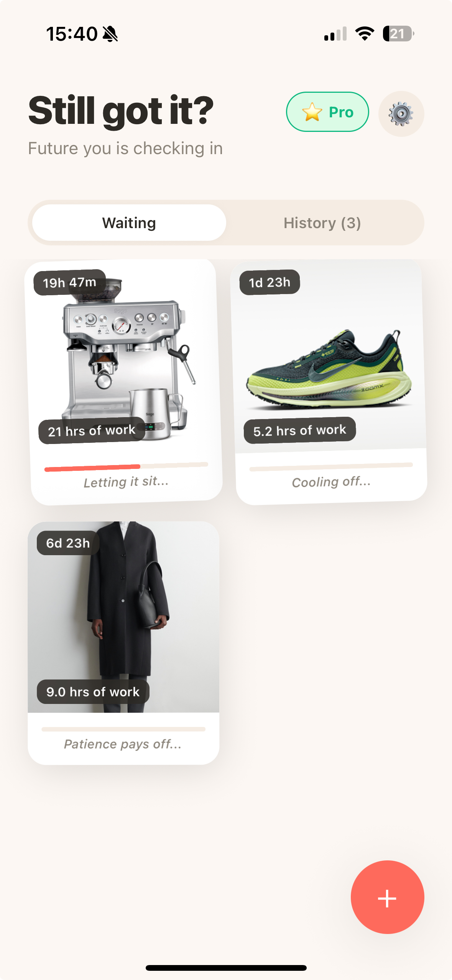Tap the battery indicator in status bar
The height and width of the screenshot is (980, 452).
398,34
